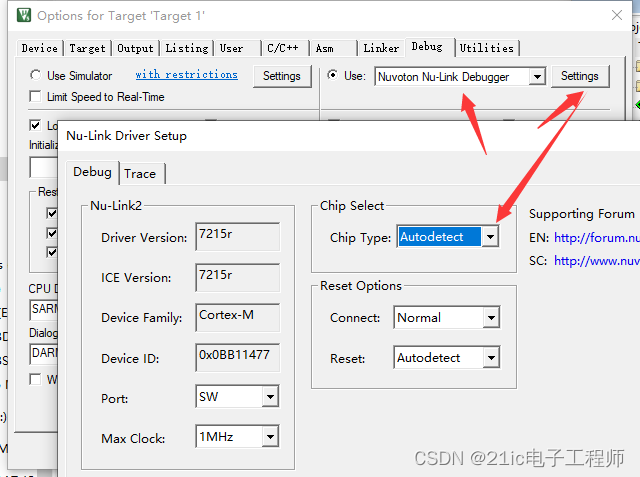The width and height of the screenshot is (640, 477).
Task: Click the Keil uVision icon in title bar
Action: click(x=24, y=15)
